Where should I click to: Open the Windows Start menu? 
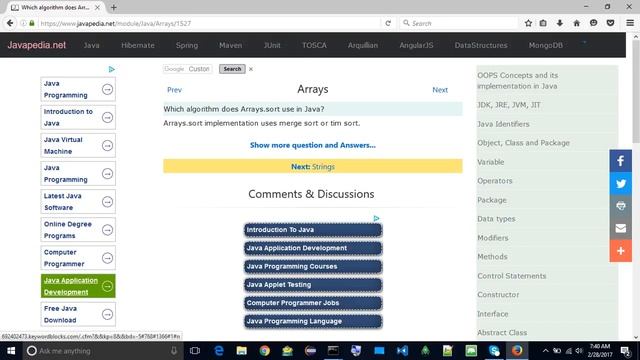click(11, 351)
